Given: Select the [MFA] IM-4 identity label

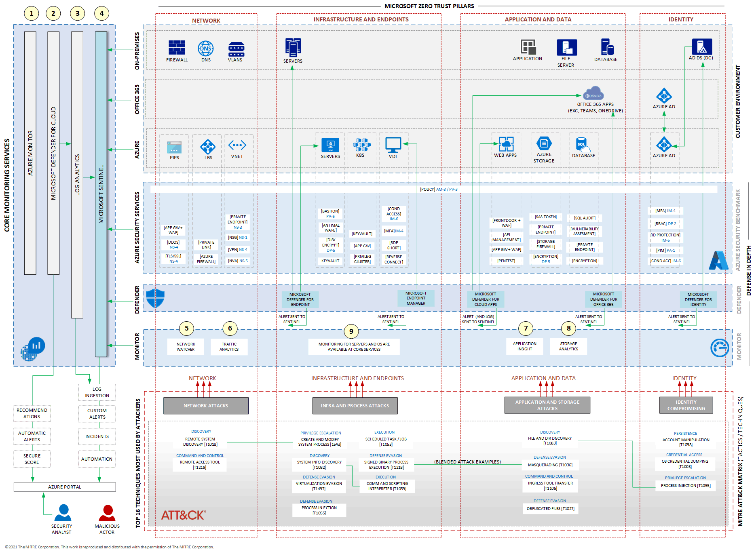Looking at the screenshot, I should [665, 211].
